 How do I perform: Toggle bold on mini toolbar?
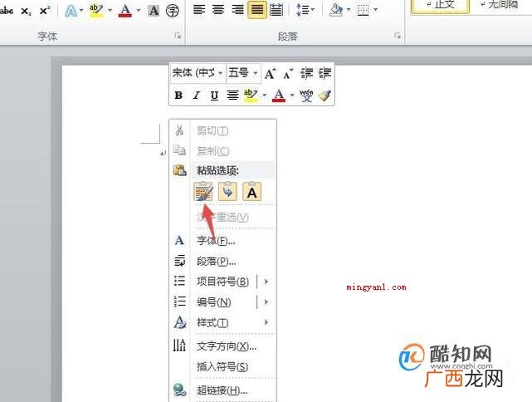178,96
